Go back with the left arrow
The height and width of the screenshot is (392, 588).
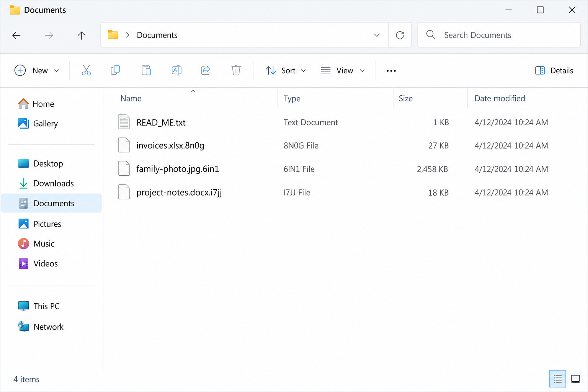tap(16, 36)
